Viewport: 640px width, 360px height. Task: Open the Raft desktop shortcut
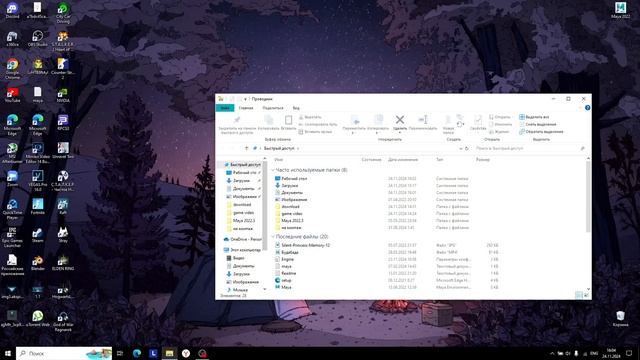pyautogui.click(x=63, y=206)
